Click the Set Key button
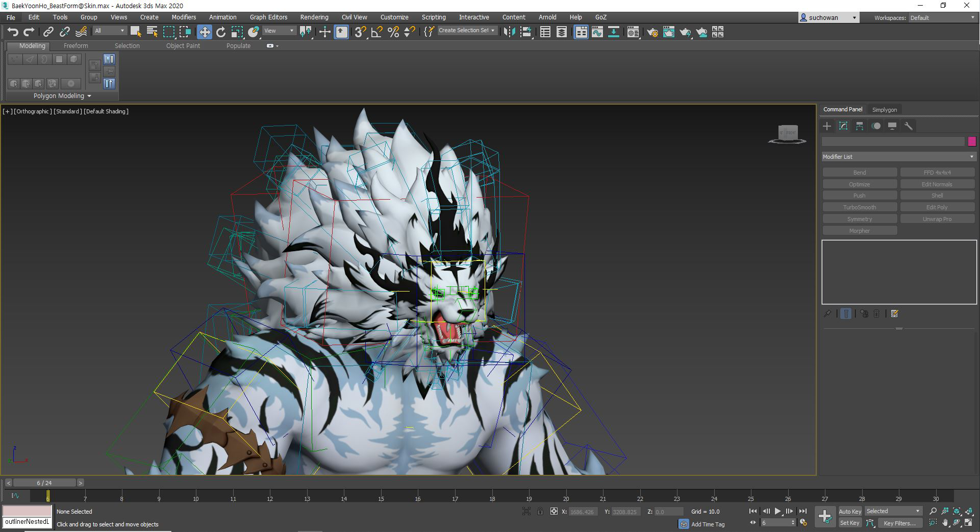Image resolution: width=980 pixels, height=532 pixels. [850, 523]
